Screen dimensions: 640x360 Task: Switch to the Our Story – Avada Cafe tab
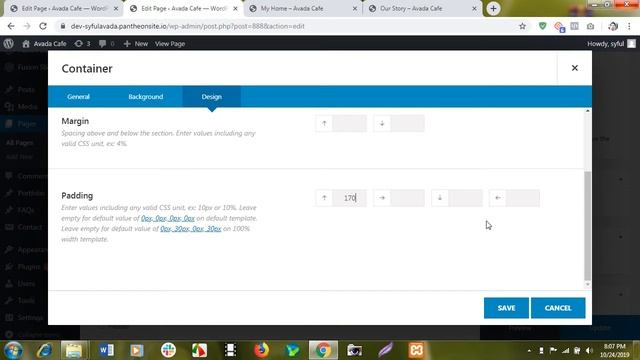click(x=422, y=9)
